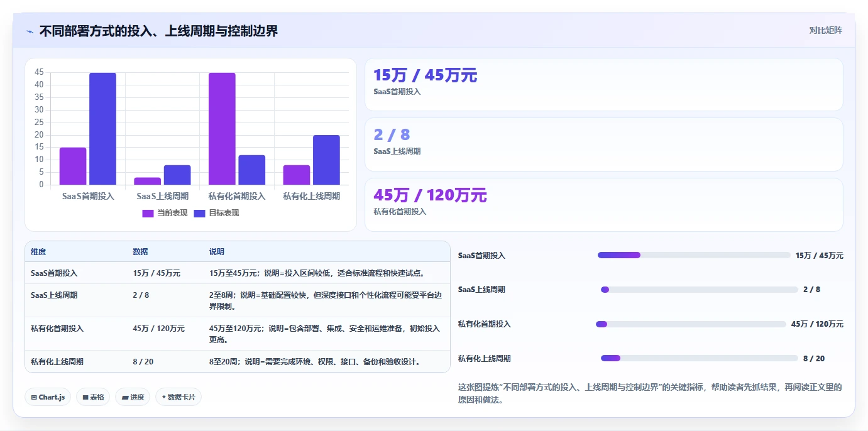The height and width of the screenshot is (431, 868).
Task: Click the 对比矩阵 label in header
Action: pos(825,30)
